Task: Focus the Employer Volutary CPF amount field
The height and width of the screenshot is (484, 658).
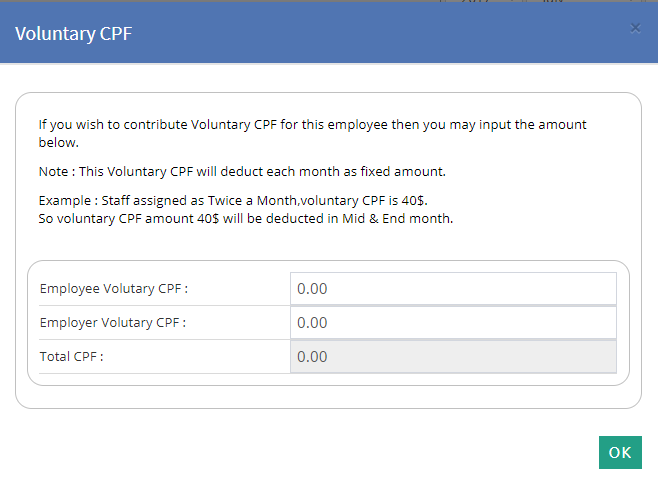Action: click(452, 323)
